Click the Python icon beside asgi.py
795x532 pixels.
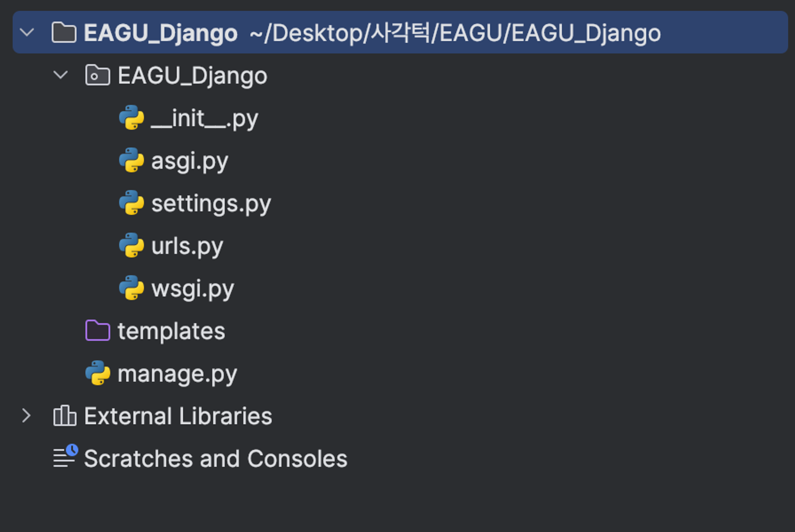pos(131,160)
